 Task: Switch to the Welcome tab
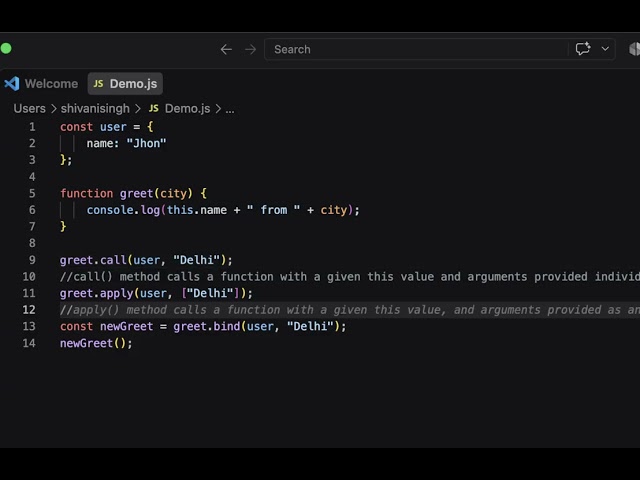(41, 84)
